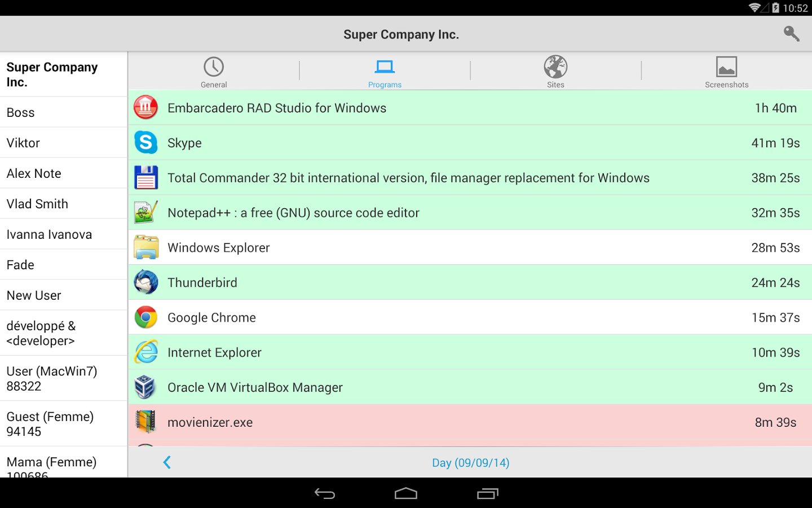Select user Viktor in the sidebar

click(64, 143)
